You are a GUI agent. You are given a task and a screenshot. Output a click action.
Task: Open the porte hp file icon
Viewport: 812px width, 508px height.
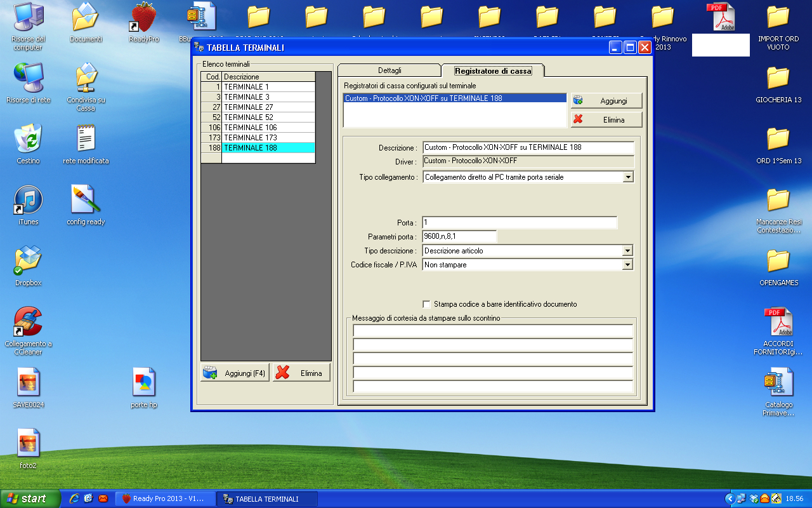pos(144,387)
